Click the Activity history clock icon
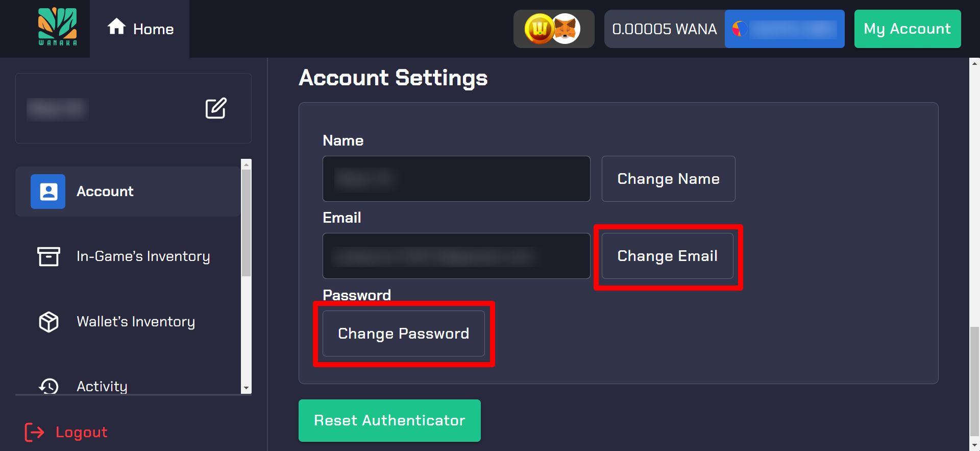 point(49,386)
